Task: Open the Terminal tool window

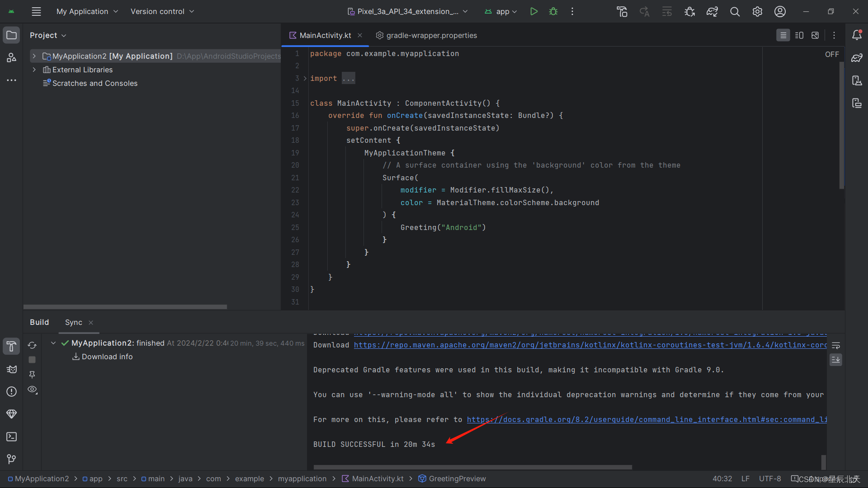Action: coord(11,436)
